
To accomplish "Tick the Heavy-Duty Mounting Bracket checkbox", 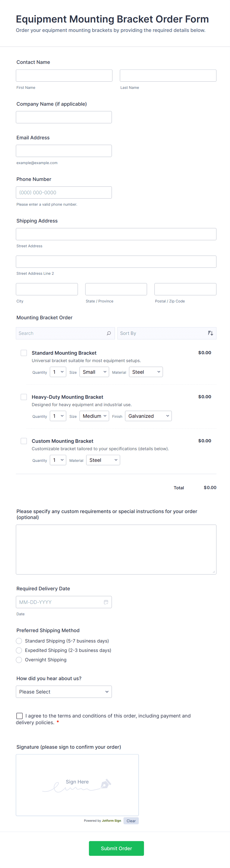I will tap(24, 397).
